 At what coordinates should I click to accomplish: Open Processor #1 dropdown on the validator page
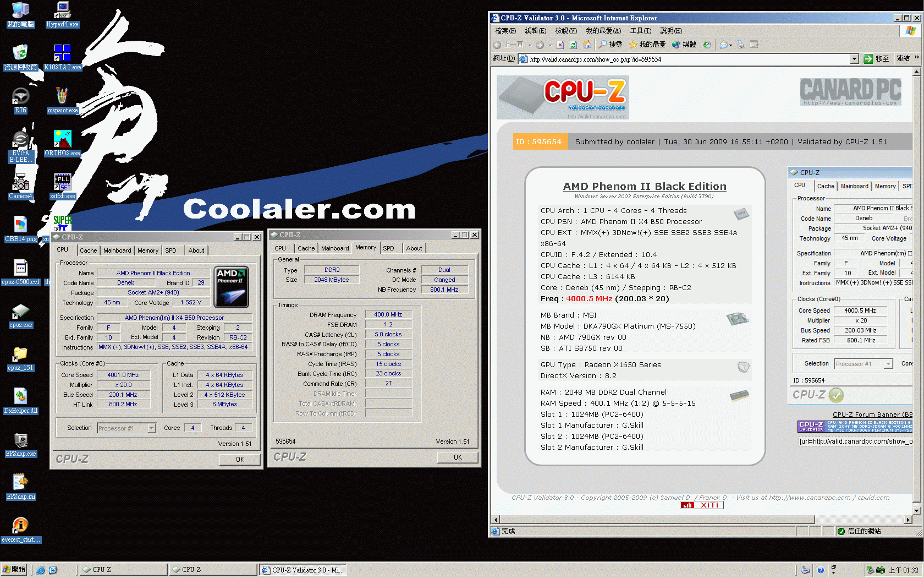(888, 364)
